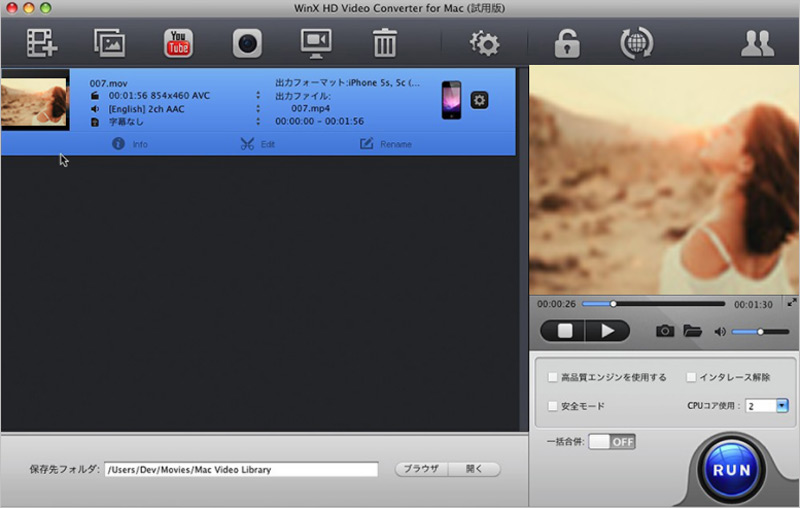Click the Add Video toolbar icon
This screenshot has height=508, width=800.
[42, 43]
